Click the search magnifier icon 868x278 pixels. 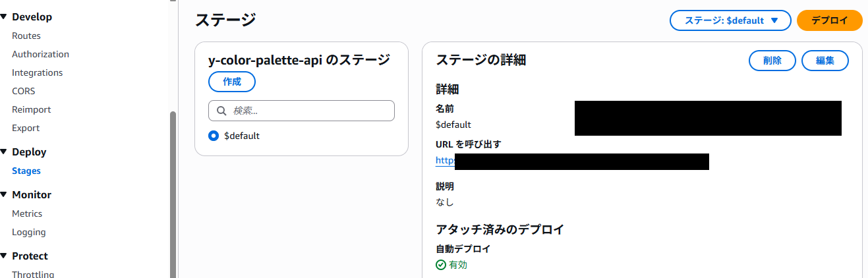pos(221,111)
